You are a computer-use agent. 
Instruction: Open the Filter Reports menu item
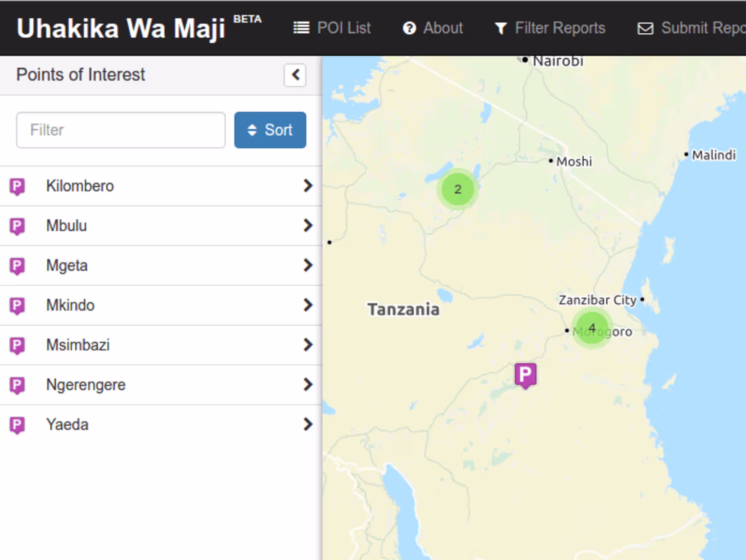(x=549, y=28)
